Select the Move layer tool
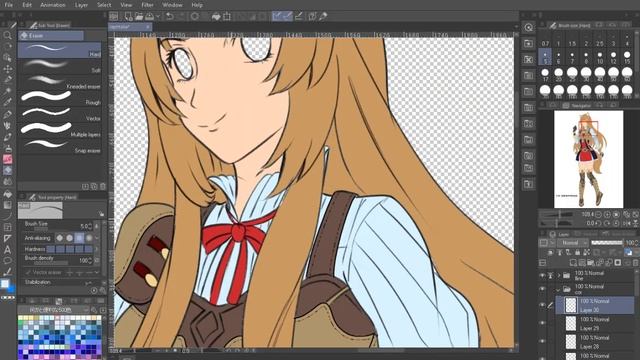 (7, 68)
